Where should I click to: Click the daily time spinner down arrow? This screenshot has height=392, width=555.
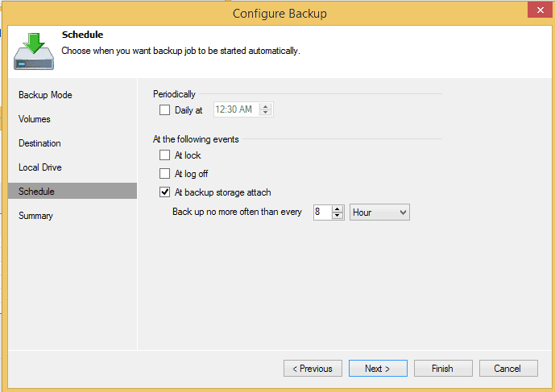tap(265, 113)
